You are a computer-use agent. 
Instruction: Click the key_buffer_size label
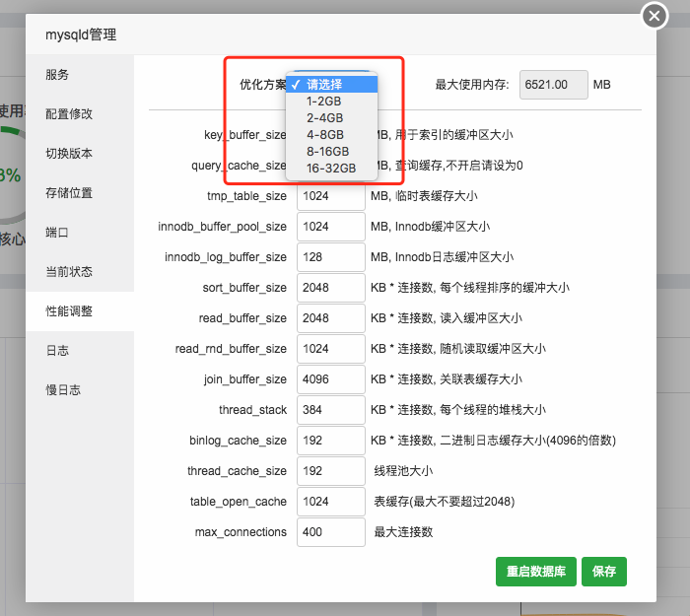tap(245, 135)
